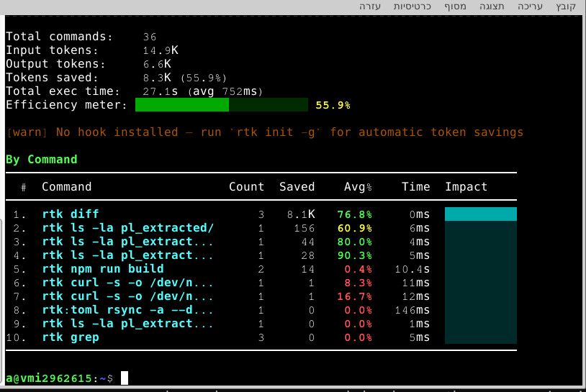Click the 10.4s time value
586x392 pixels.
[413, 269]
